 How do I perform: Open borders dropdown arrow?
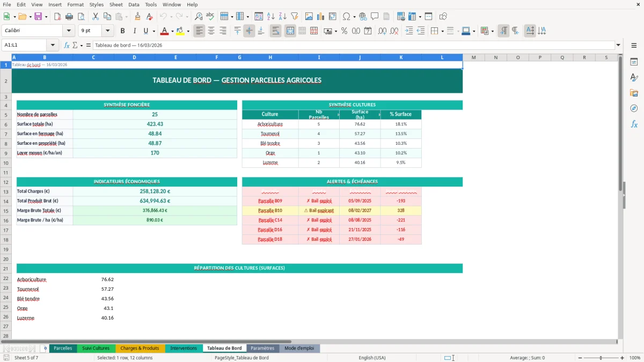click(442, 31)
